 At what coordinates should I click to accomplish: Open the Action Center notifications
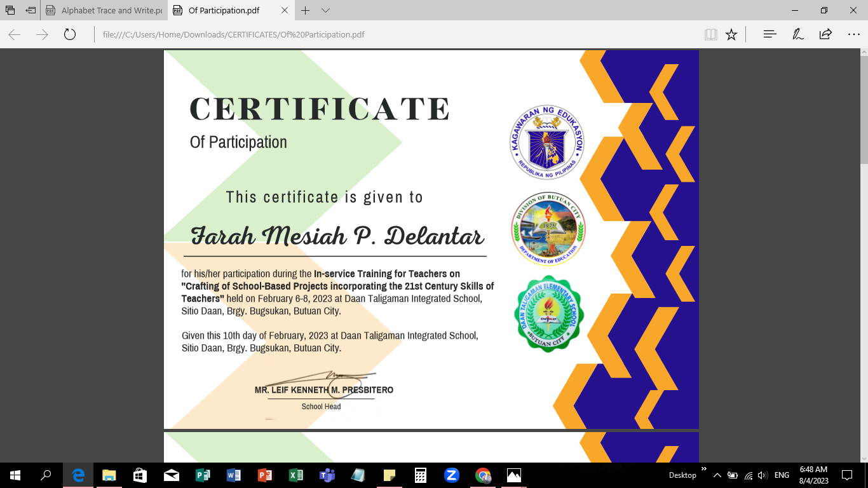tap(846, 475)
